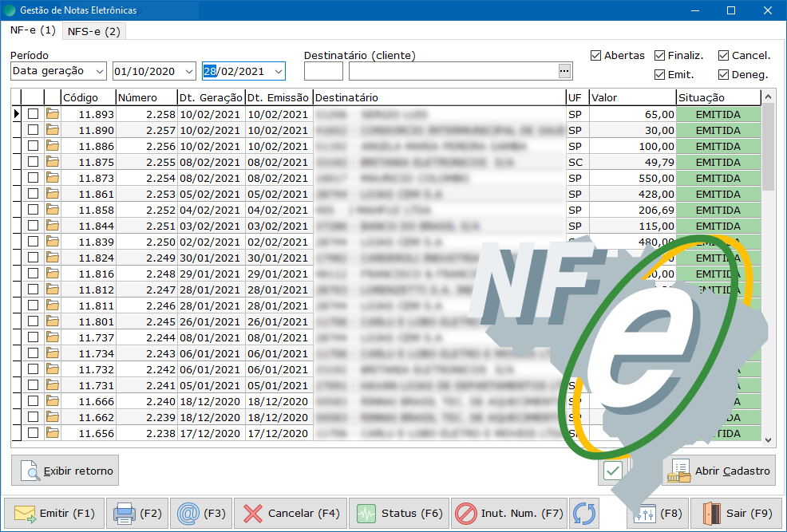
Task: Click the vertical scrollbar thumb of the grid
Action: [768, 147]
